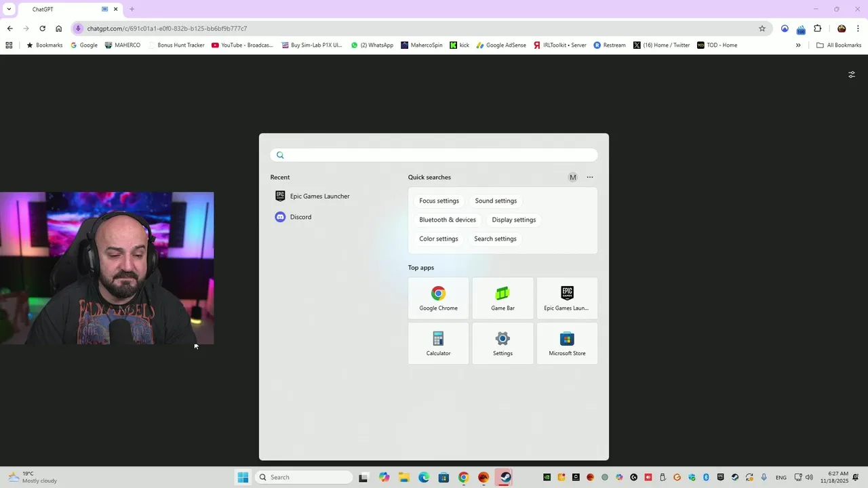Open the weather widget showing Mostly cloudy
868x488 pixels.
point(32,477)
